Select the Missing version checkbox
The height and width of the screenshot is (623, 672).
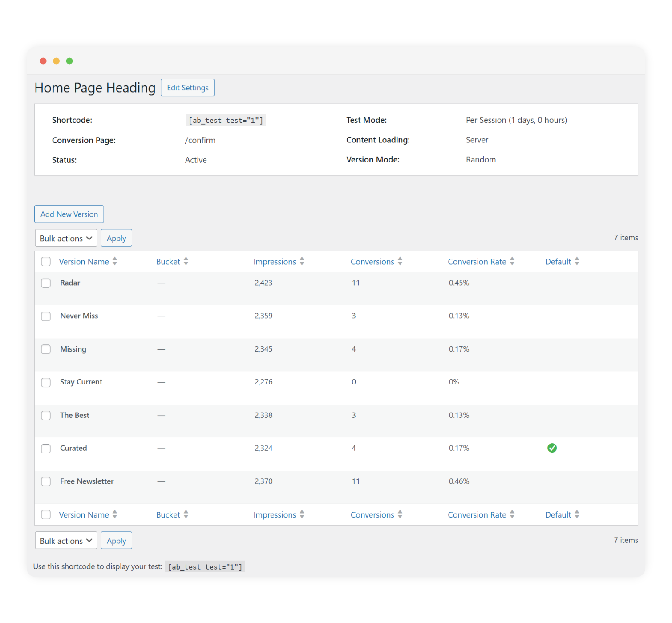(46, 349)
